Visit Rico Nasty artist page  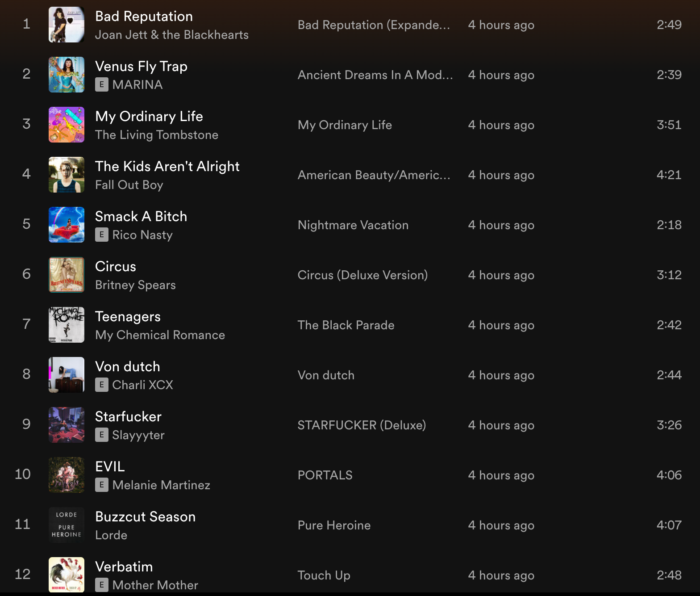[x=142, y=235]
